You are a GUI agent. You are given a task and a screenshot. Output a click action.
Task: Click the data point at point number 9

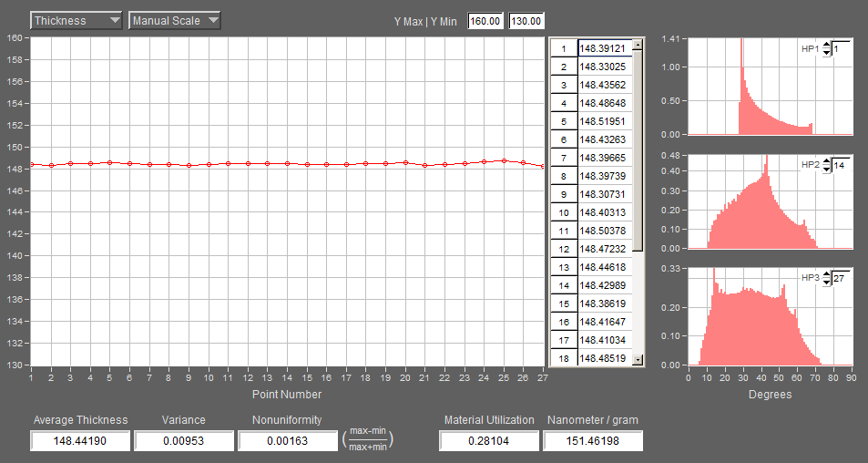tap(189, 165)
